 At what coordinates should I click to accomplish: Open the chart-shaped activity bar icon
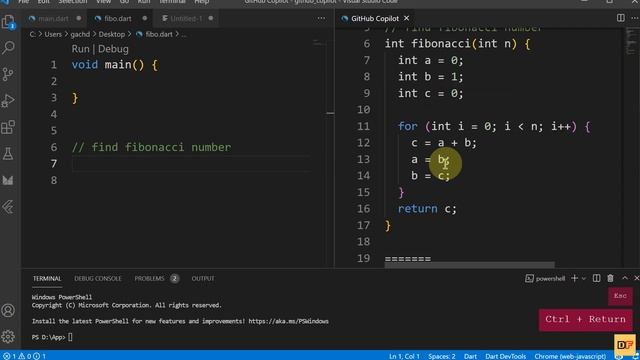[x=8, y=180]
